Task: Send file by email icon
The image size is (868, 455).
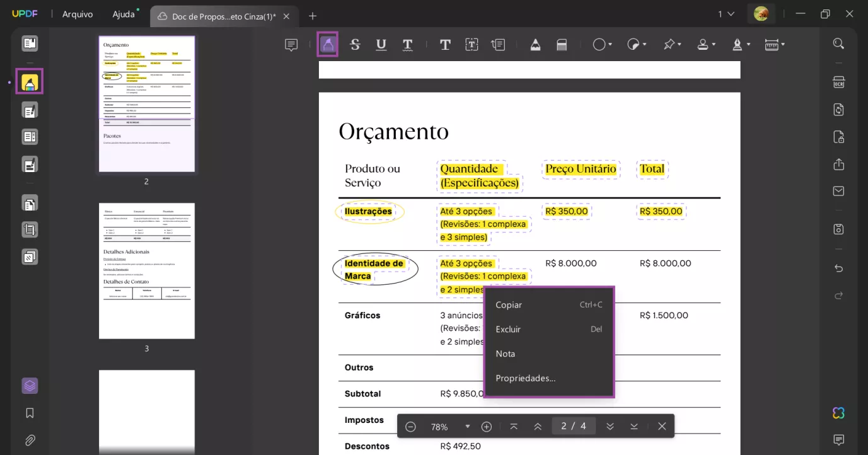Action: coord(838,191)
